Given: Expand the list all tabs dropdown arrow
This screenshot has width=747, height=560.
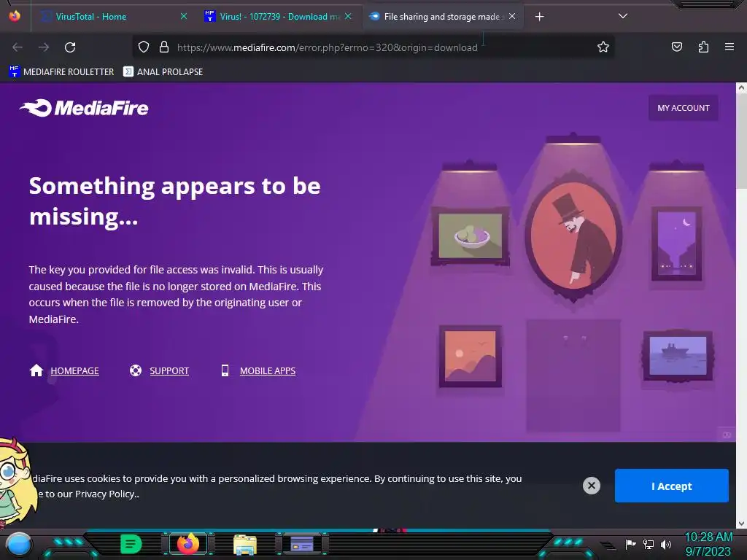Looking at the screenshot, I should (623, 16).
